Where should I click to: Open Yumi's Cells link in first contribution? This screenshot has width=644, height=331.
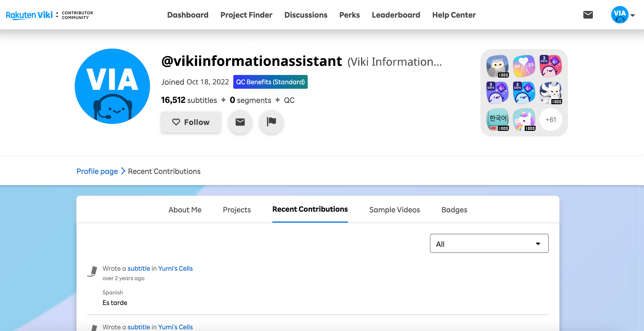tap(175, 268)
